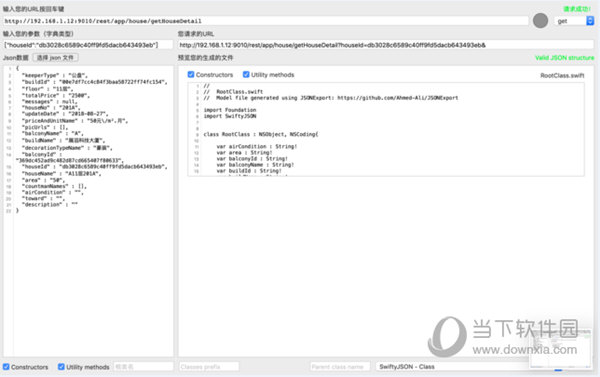Click the "description" JSON line
Viewport: 600px width, 377px height.
click(x=49, y=204)
